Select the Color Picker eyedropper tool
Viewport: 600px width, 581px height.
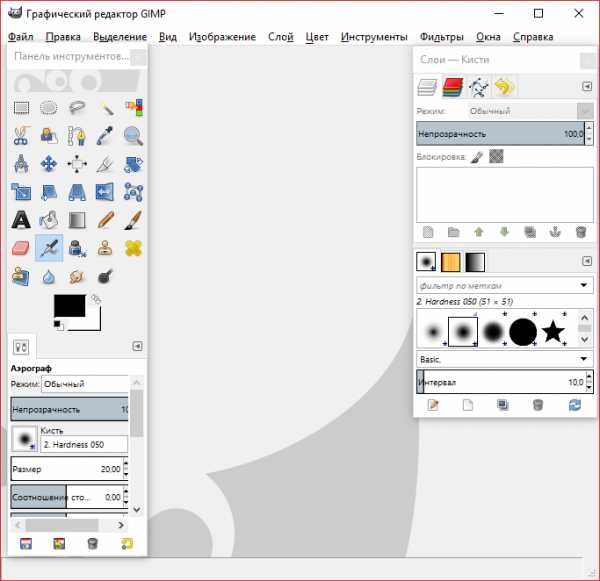105,136
